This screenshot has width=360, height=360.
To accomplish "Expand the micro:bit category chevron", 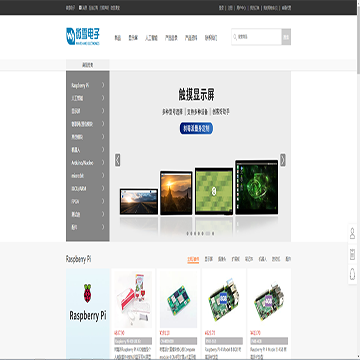I will pos(103,176).
